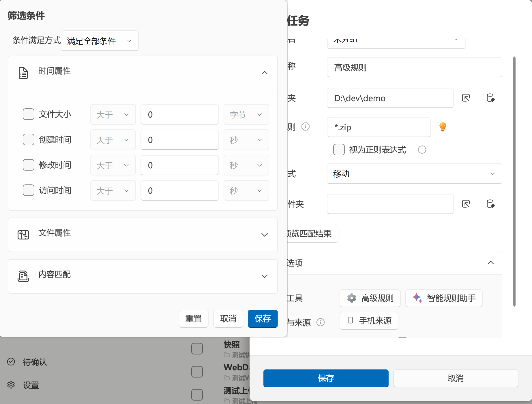Screen dimensions: 532x404
Task: Collapse the 时间属性 section
Action: pyautogui.click(x=265, y=73)
